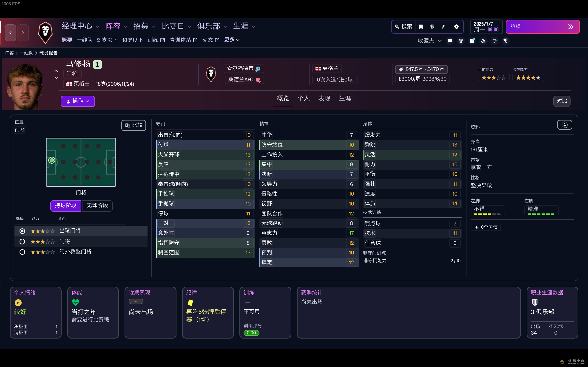Click the jersey/squad icon near the favorites bar

461,41
